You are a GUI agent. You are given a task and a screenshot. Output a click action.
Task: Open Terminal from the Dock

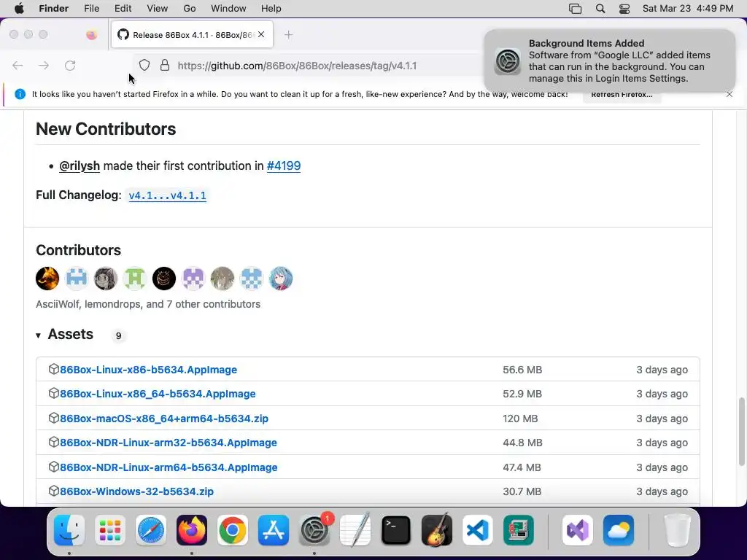pyautogui.click(x=396, y=530)
